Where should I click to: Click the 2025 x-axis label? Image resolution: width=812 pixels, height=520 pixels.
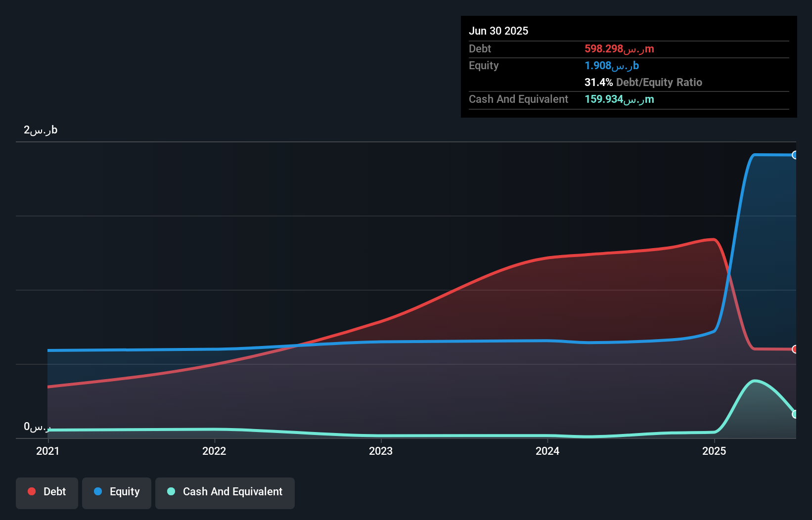point(714,451)
